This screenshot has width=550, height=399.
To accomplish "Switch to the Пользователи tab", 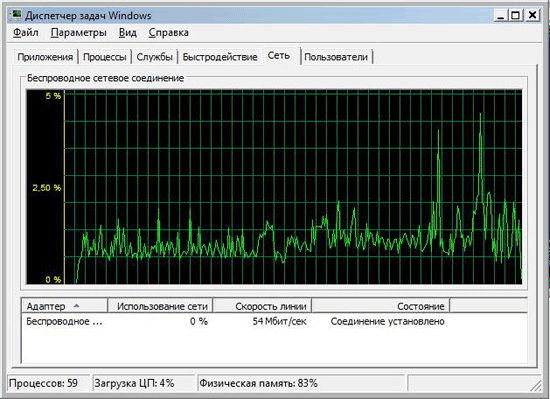I will [x=336, y=57].
